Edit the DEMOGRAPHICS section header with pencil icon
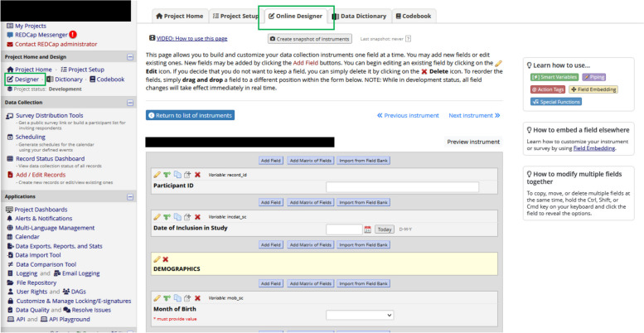This screenshot has height=333, width=644. [x=157, y=259]
